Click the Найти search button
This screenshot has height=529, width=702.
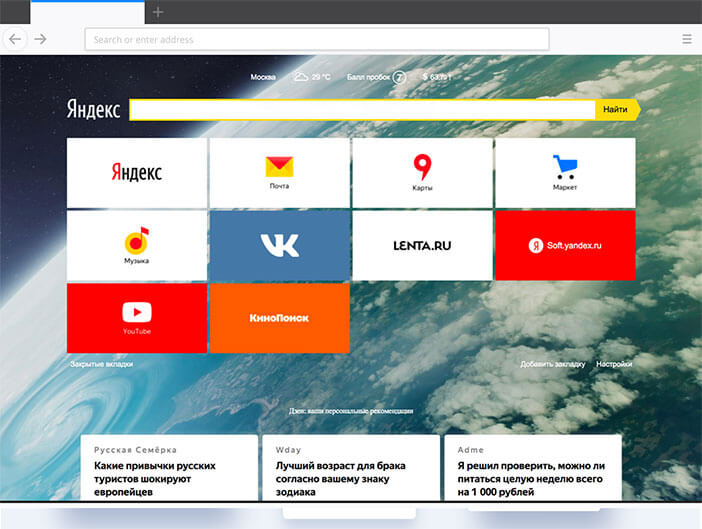615,110
